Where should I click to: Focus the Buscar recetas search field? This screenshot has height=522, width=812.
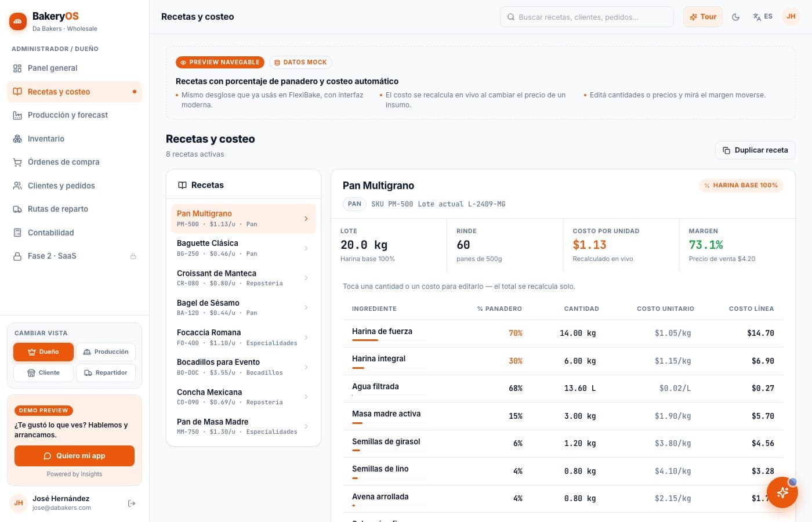(x=586, y=17)
